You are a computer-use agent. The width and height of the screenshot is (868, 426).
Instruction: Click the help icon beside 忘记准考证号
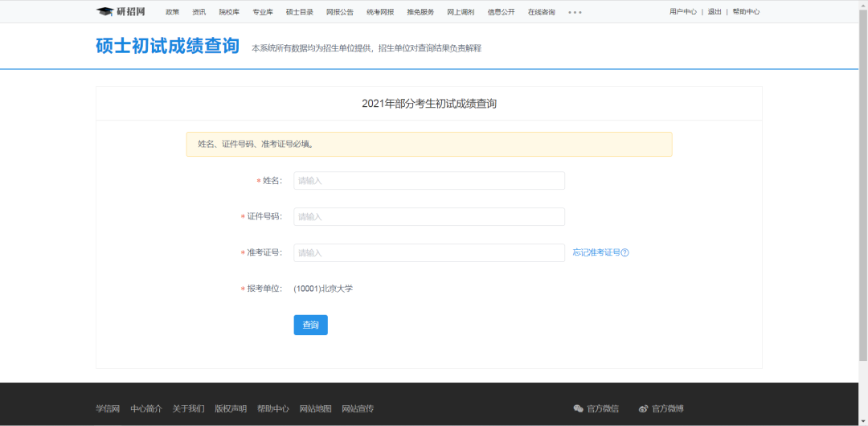(624, 252)
